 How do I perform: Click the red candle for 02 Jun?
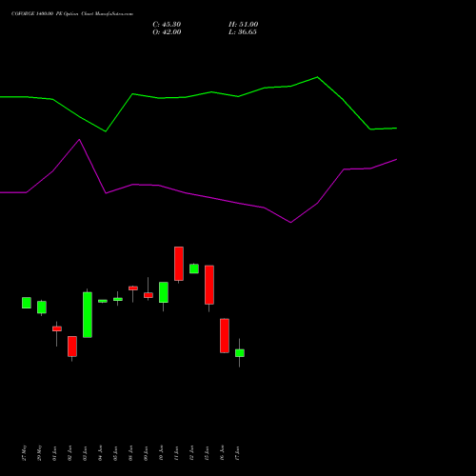point(72,347)
